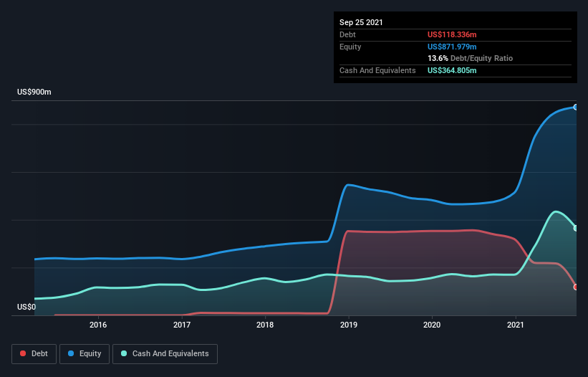Toggle the Cash And Equivalents legend button

pyautogui.click(x=165, y=354)
